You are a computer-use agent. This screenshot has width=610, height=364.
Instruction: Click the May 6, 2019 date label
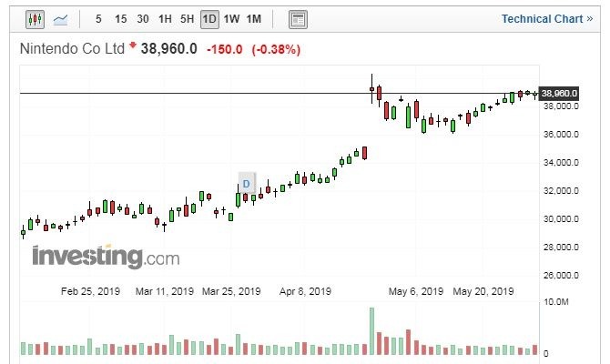[416, 291]
